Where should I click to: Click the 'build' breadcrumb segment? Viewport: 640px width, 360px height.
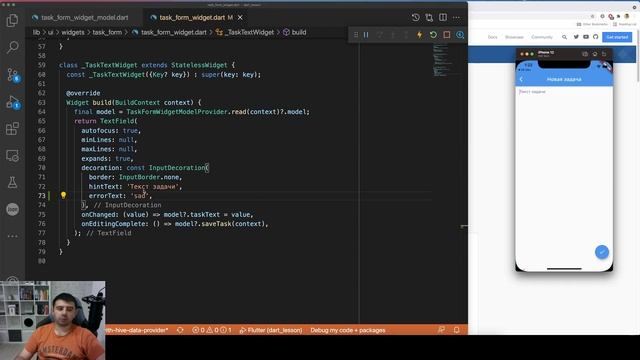295,32
